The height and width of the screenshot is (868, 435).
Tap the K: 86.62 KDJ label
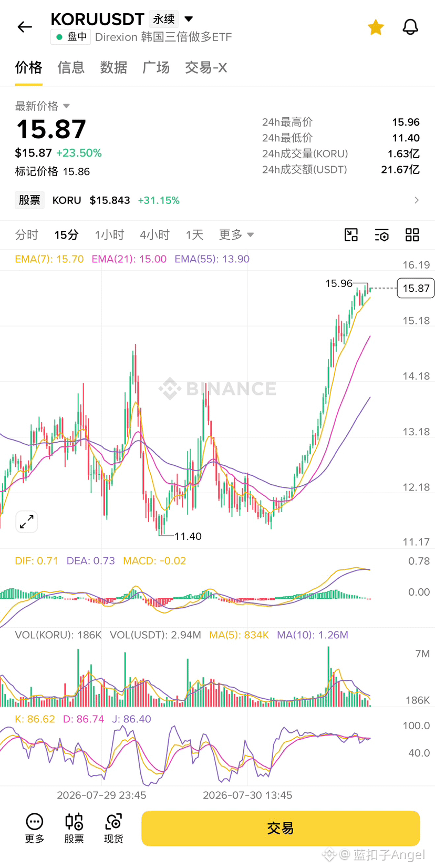coord(35,719)
